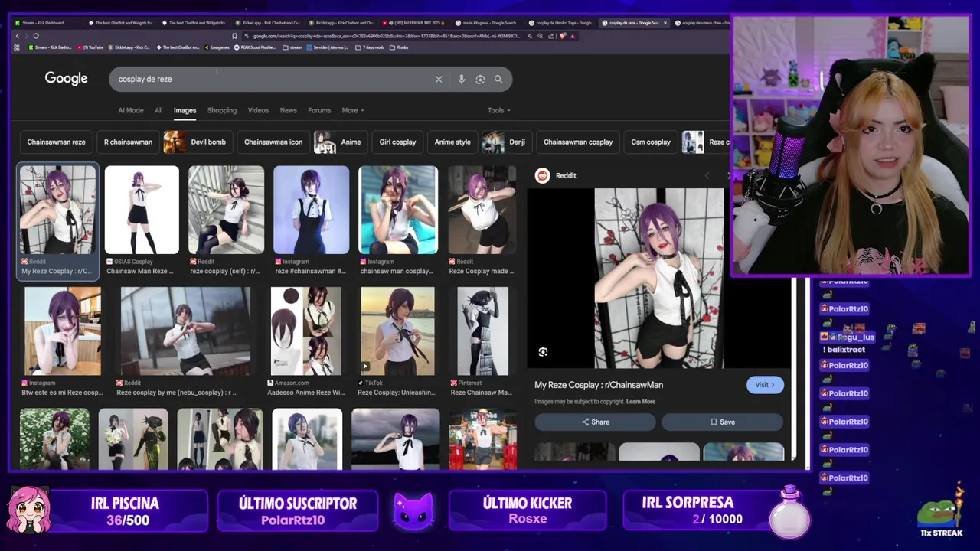980x551 pixels.
Task: Click the Brave rewards triangle icon
Action: (x=573, y=36)
